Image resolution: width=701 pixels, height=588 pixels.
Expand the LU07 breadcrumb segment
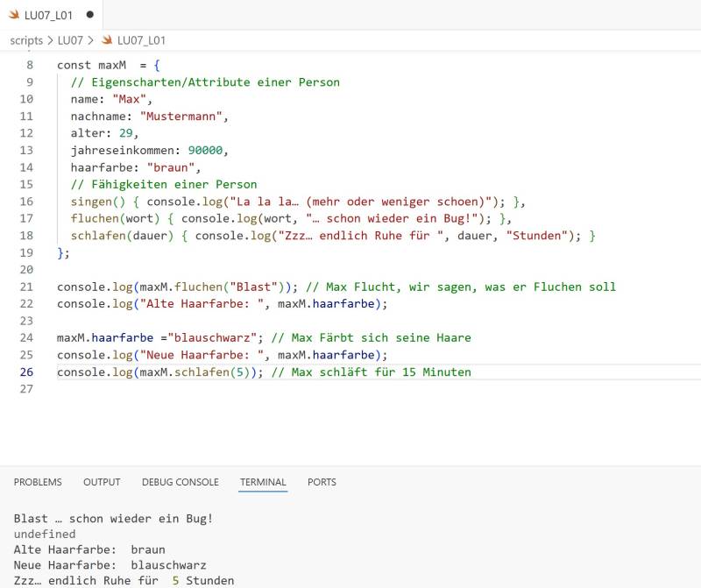click(x=70, y=40)
